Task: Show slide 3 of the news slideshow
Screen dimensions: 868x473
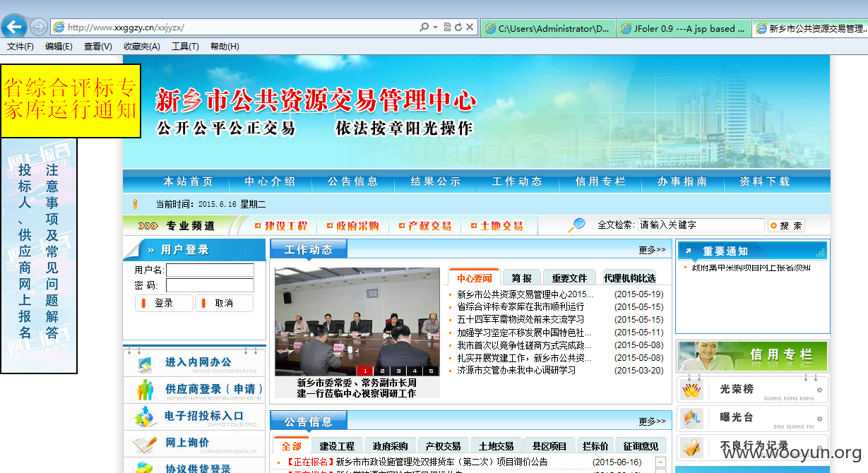Action: [398, 371]
